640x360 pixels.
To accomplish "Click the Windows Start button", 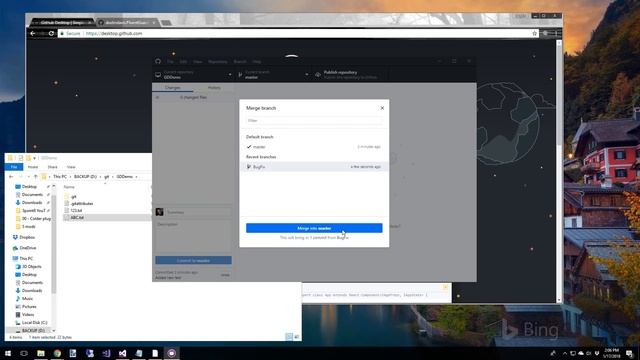I will [8, 353].
